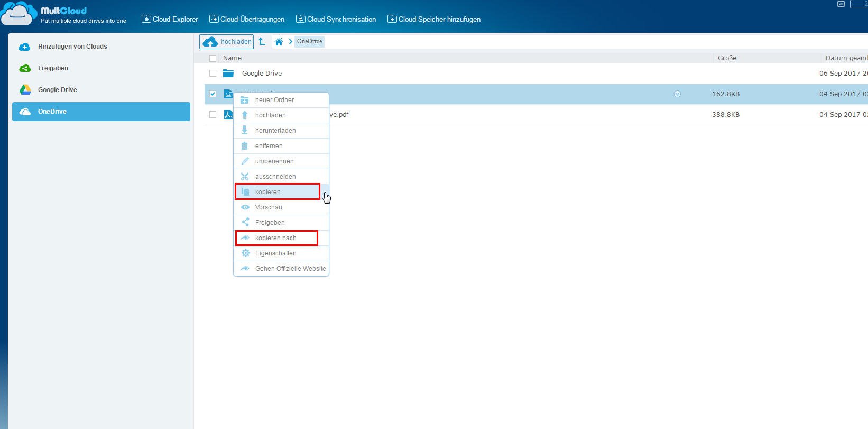Open Cloud-Synchronisation in top navigation

[336, 20]
